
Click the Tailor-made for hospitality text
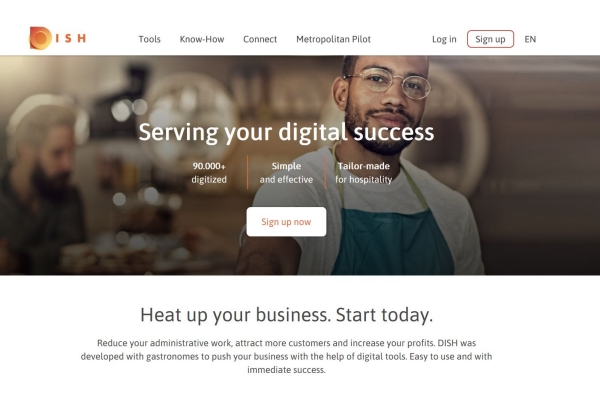click(x=364, y=173)
